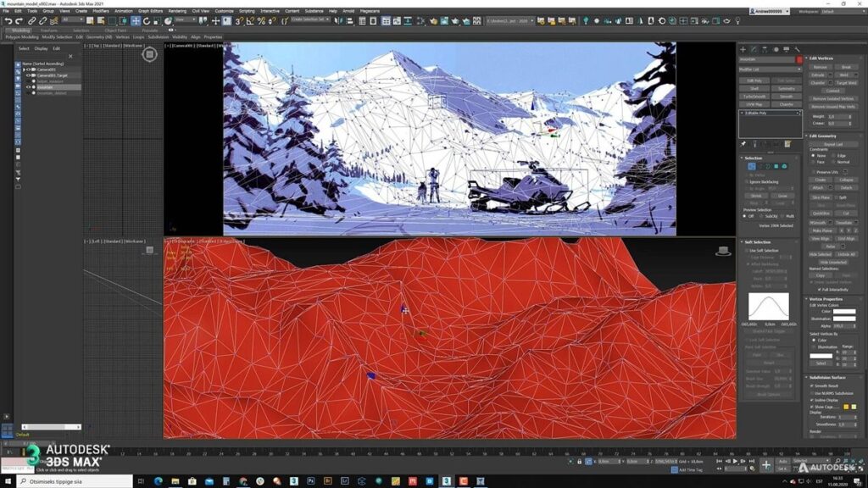Screen dimensions: 868x488
Task: Choose the Select and Rotate tool
Action: 147,21
